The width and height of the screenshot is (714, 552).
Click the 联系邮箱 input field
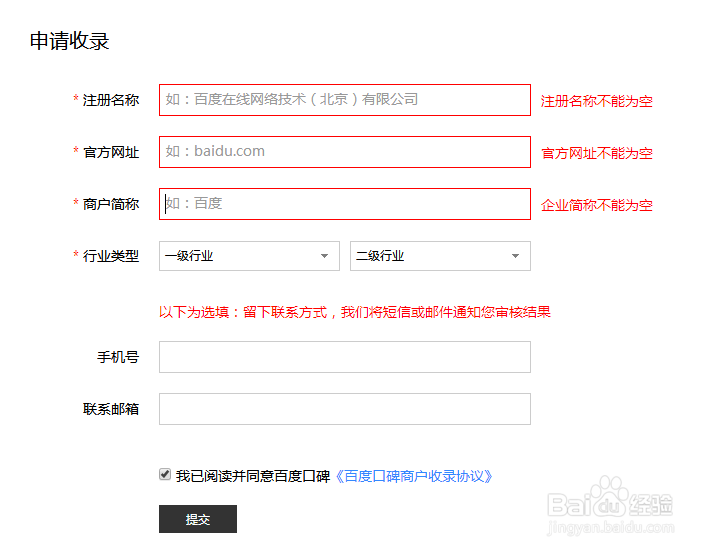[x=345, y=409]
